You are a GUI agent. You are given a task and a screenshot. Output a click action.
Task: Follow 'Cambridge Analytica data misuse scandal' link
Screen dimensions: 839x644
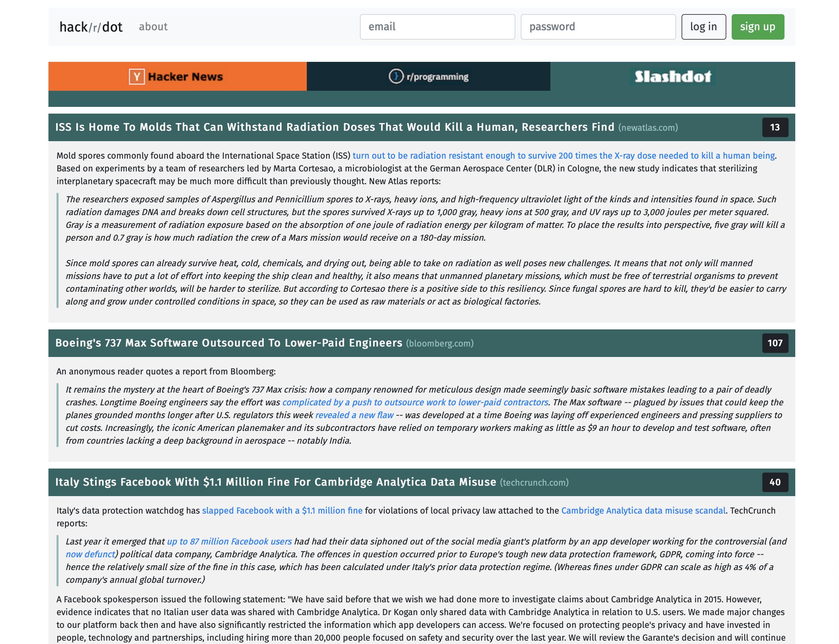[x=643, y=511]
